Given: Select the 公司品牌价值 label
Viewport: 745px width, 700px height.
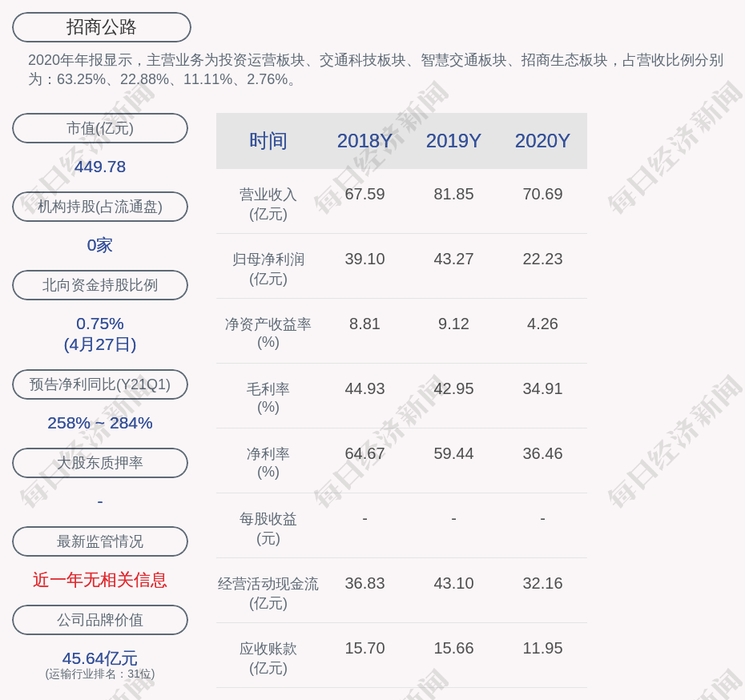Looking at the screenshot, I should [x=100, y=620].
